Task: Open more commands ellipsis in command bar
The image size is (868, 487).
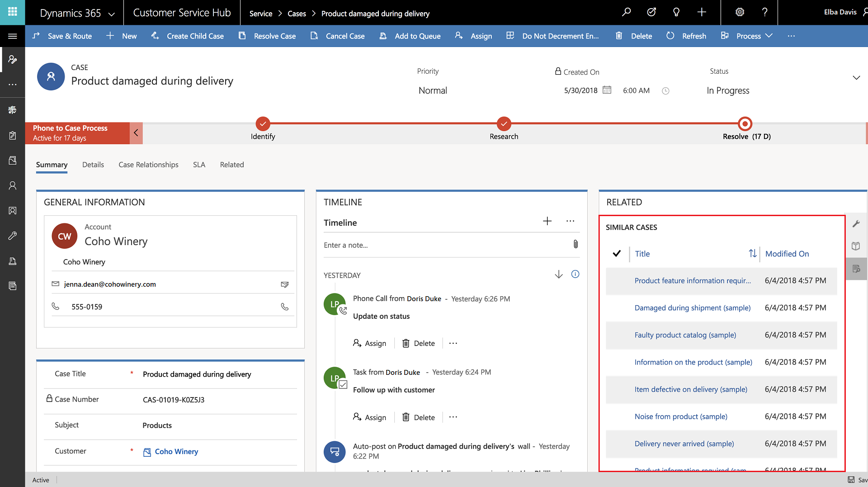Action: point(791,36)
